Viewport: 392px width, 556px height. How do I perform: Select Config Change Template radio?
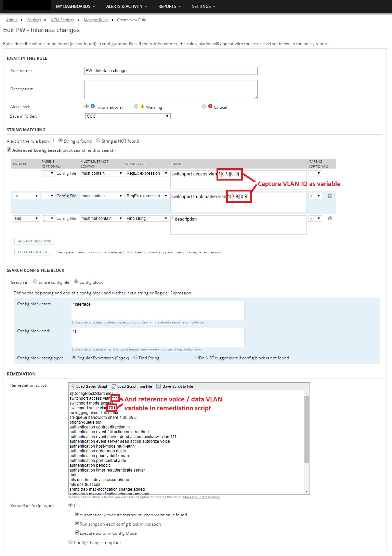point(70,542)
